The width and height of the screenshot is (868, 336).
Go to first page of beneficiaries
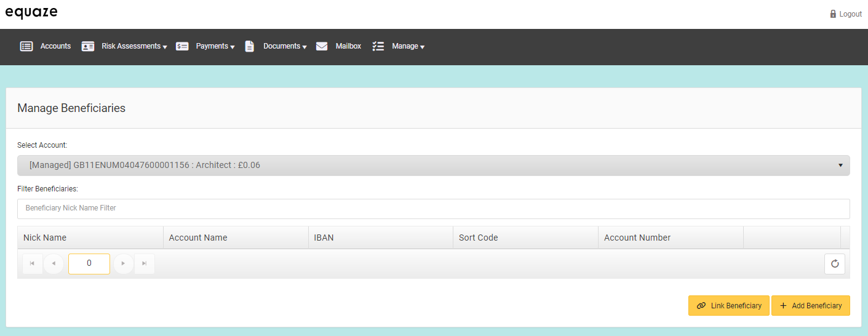[x=32, y=263]
